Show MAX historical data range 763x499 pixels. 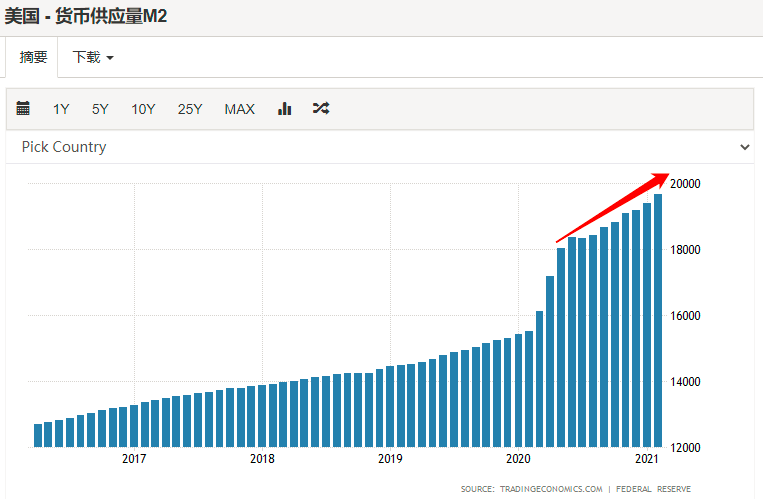[x=239, y=109]
